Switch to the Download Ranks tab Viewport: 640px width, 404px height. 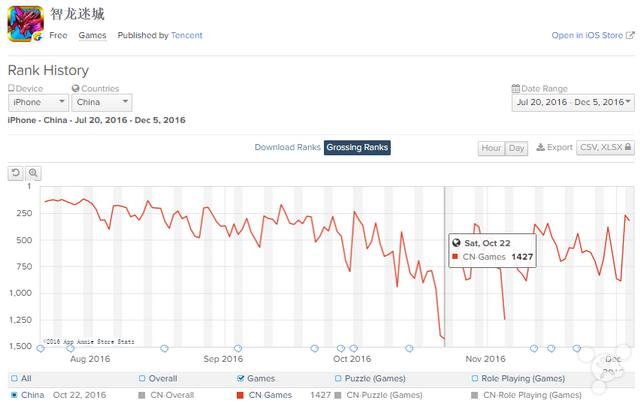point(287,147)
